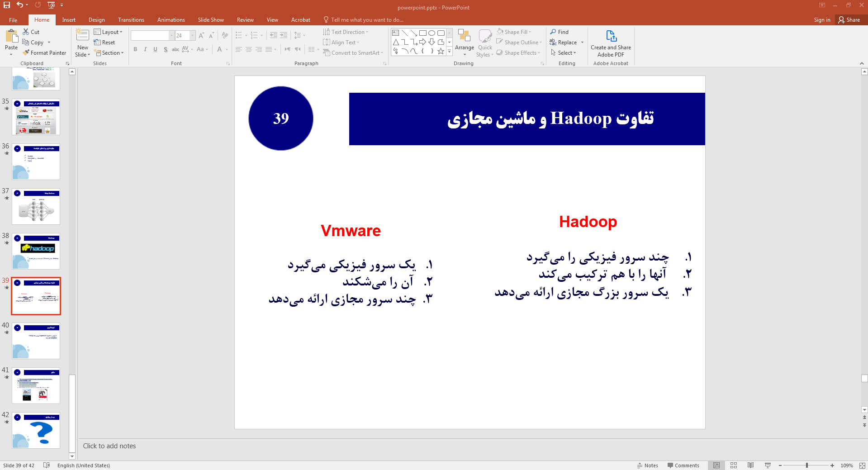Click the Tell me what you want to do box
This screenshot has height=470, width=868.
pos(364,20)
